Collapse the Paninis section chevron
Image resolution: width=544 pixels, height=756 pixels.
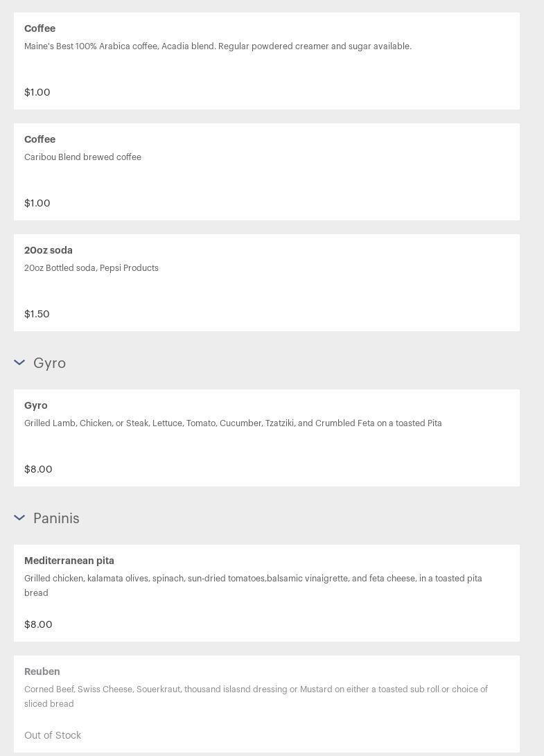click(x=19, y=518)
